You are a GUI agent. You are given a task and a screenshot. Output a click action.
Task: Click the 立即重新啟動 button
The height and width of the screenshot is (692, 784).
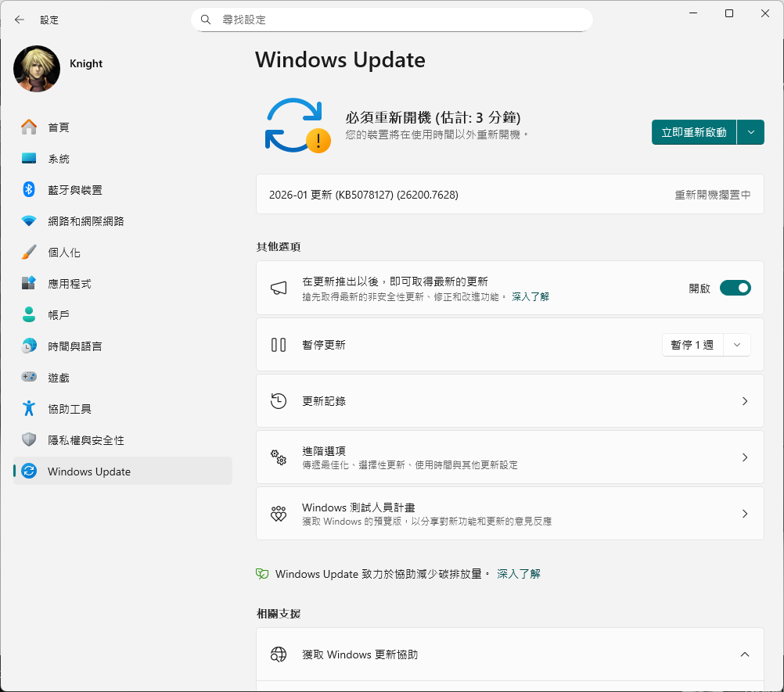694,132
